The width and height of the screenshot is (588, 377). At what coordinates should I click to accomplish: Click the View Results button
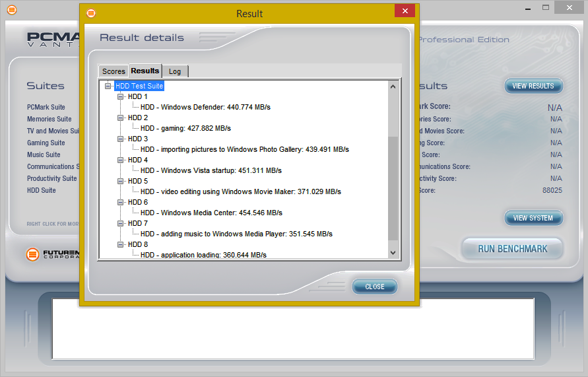pyautogui.click(x=533, y=86)
